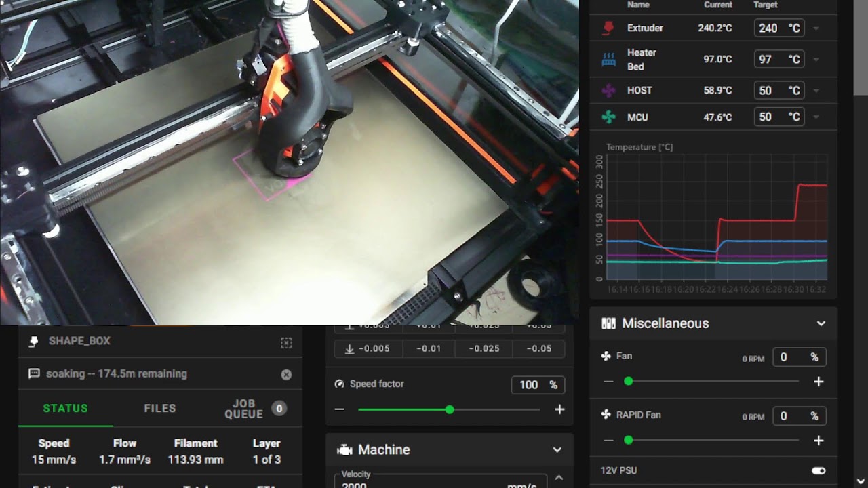Open HOST target temperature preset dropdown
This screenshot has height=488, width=868.
click(816, 90)
